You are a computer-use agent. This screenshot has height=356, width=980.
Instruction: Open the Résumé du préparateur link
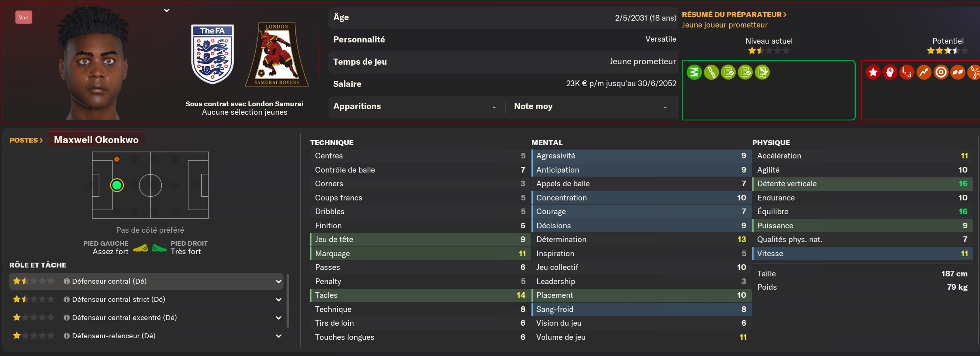734,15
